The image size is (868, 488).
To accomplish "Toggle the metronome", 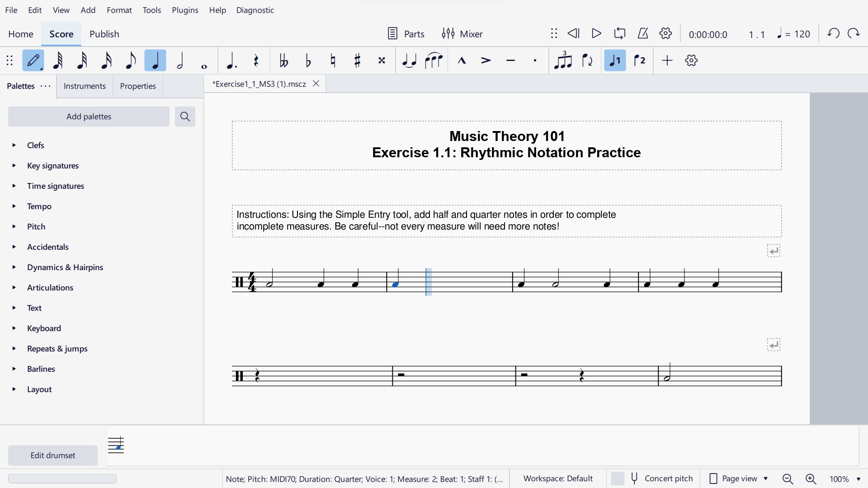I will coord(643,33).
